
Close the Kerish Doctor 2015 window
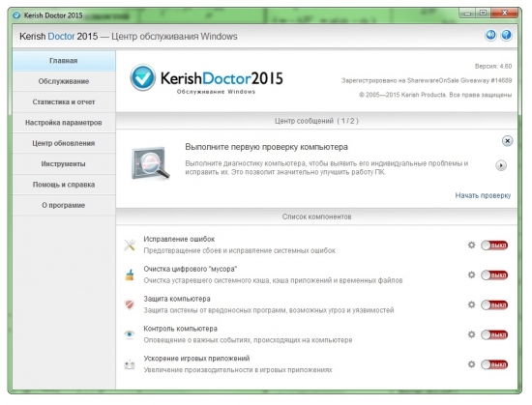point(505,14)
